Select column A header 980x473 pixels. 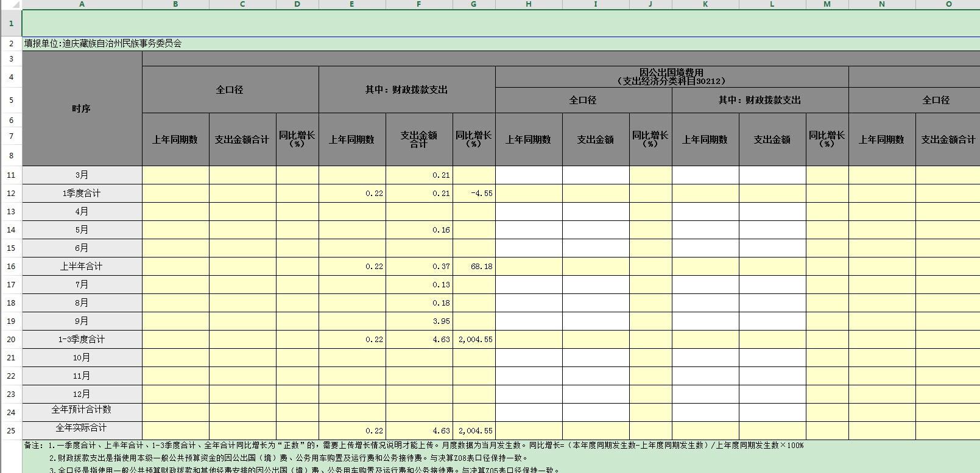[82, 4]
